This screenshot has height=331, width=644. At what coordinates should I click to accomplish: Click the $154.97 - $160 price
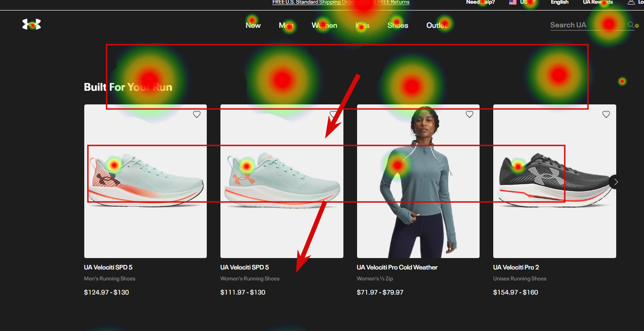click(x=516, y=292)
